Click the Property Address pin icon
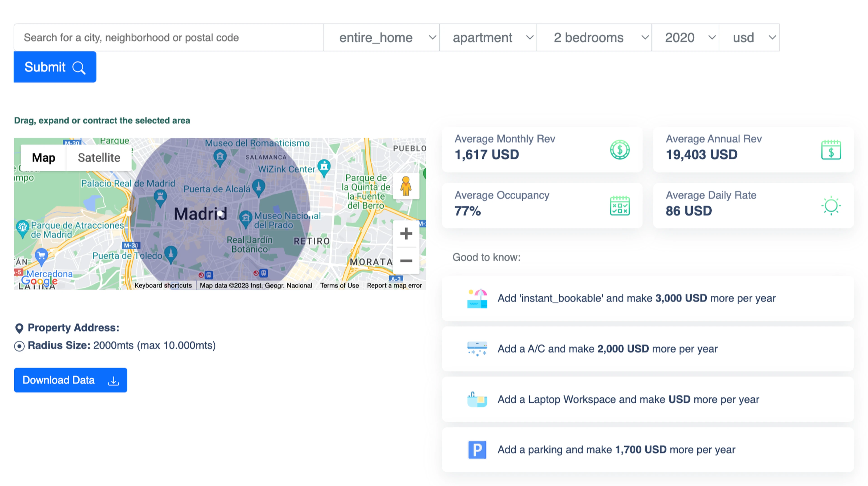Image resolution: width=868 pixels, height=486 pixels. click(19, 328)
